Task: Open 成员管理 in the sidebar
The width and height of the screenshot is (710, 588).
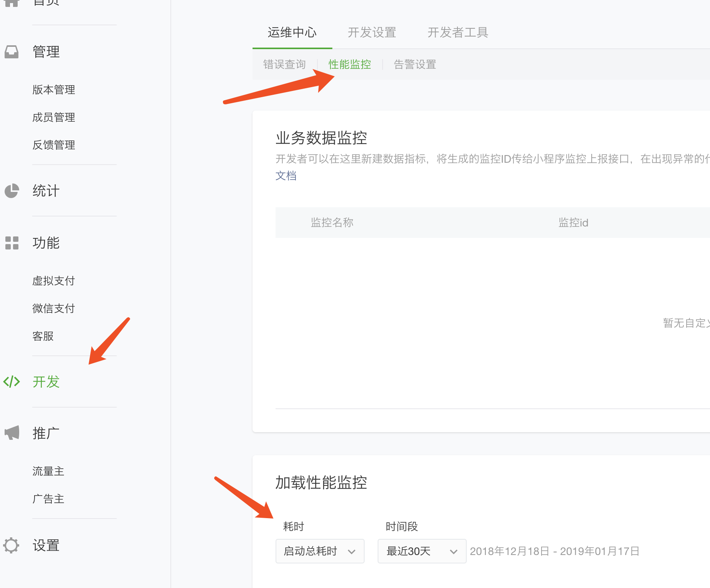Action: tap(54, 117)
